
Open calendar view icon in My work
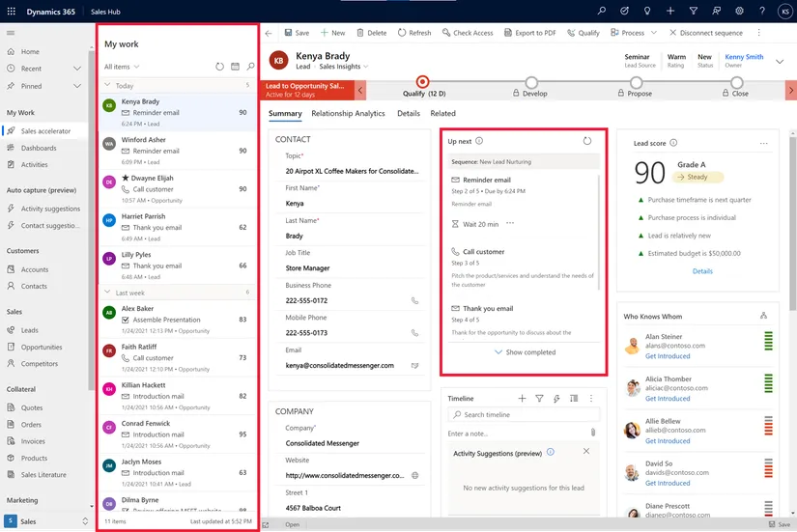pyautogui.click(x=236, y=67)
